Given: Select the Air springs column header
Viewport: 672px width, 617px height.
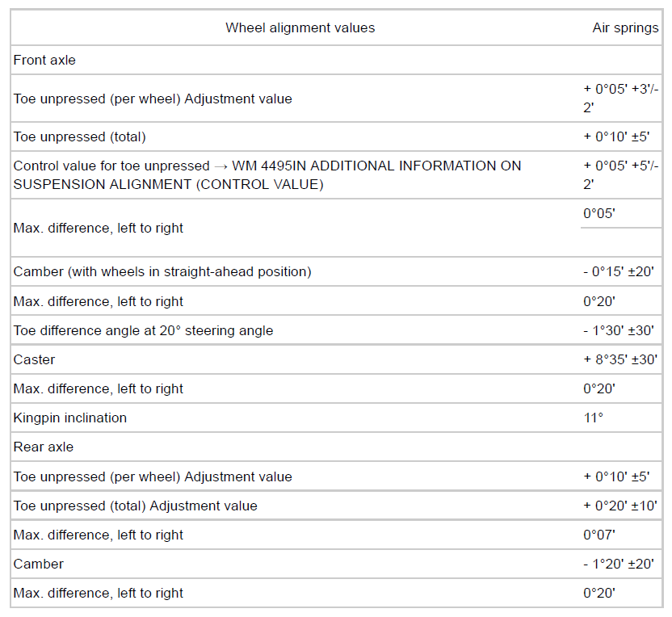Looking at the screenshot, I should tap(625, 27).
